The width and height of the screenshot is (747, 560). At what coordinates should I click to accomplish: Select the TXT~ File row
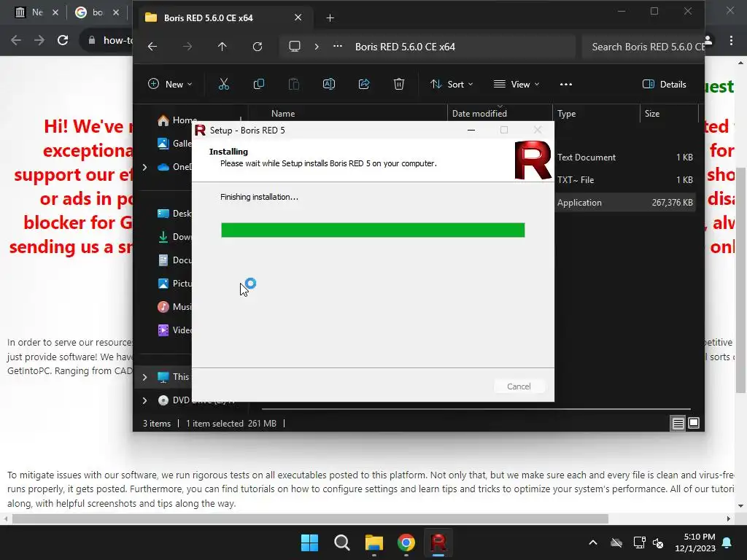624,180
